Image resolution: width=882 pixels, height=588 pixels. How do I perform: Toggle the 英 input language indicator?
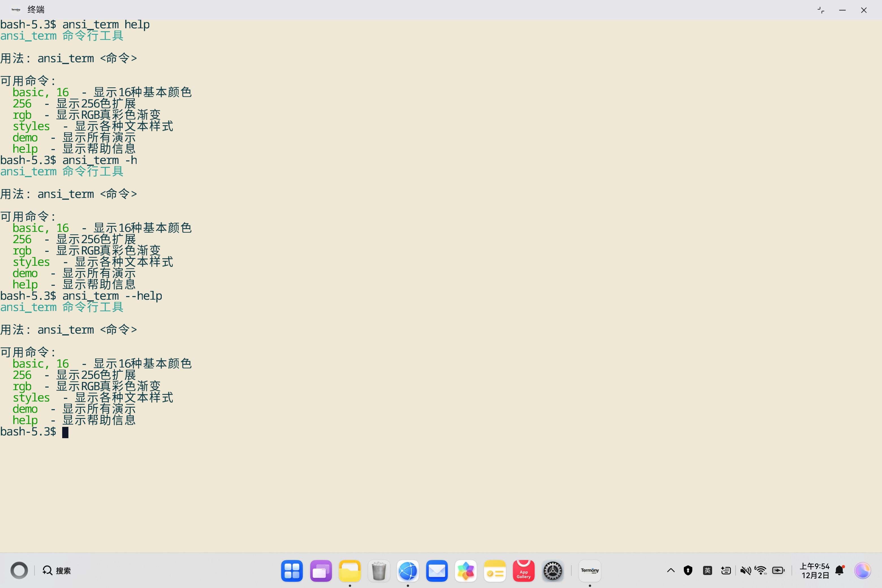click(x=707, y=570)
